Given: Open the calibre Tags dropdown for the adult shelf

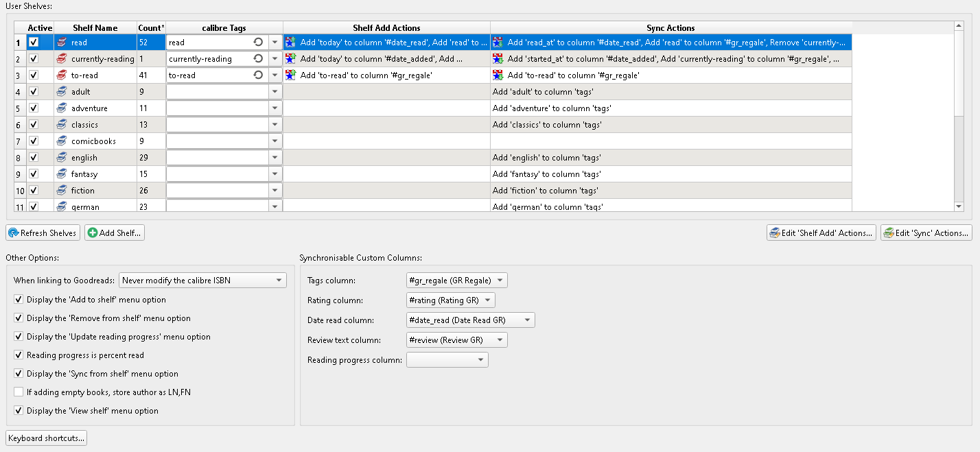Looking at the screenshot, I should 275,92.
